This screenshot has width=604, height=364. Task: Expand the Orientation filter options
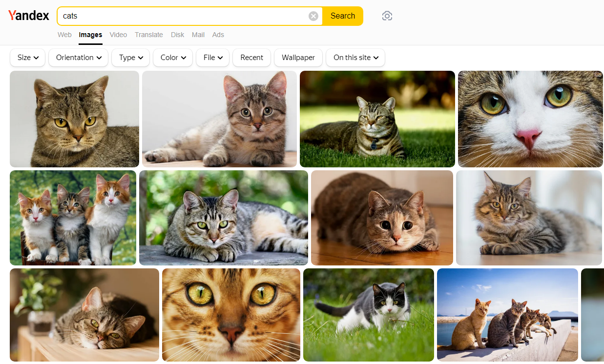[78, 58]
